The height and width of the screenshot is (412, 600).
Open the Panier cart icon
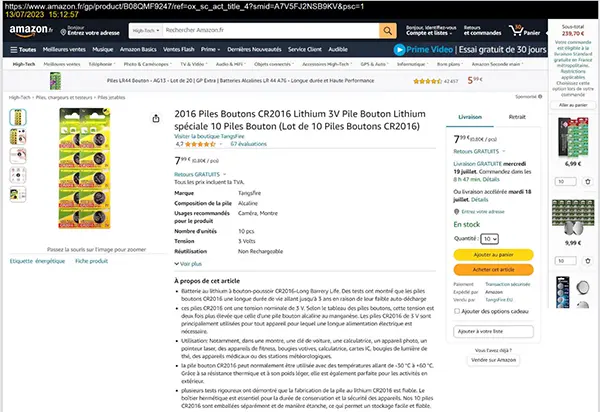tap(525, 31)
